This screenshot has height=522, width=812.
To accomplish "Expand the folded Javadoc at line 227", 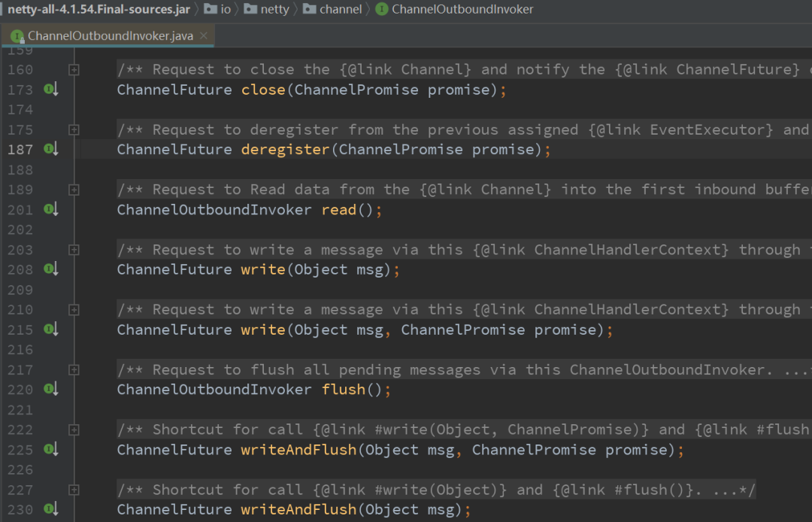I will pyautogui.click(x=74, y=490).
